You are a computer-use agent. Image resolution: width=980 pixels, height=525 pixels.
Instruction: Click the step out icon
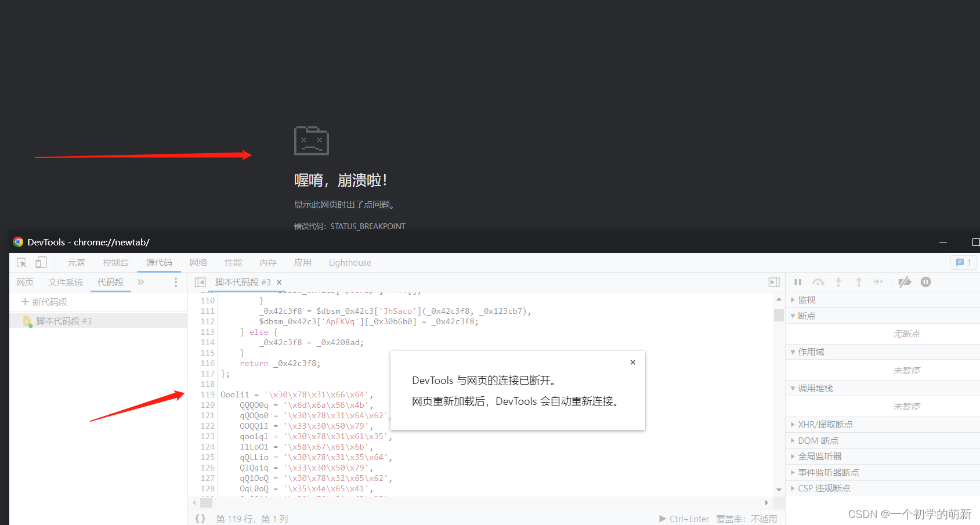click(x=859, y=282)
